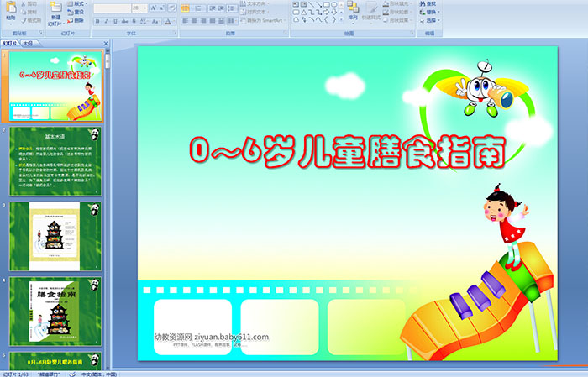
Task: Toggle Strikethrough (abc) formatting
Action: [x=125, y=22]
